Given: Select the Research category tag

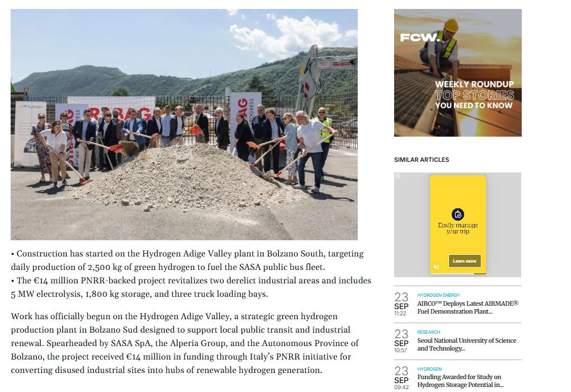Looking at the screenshot, I should pyautogui.click(x=429, y=332).
